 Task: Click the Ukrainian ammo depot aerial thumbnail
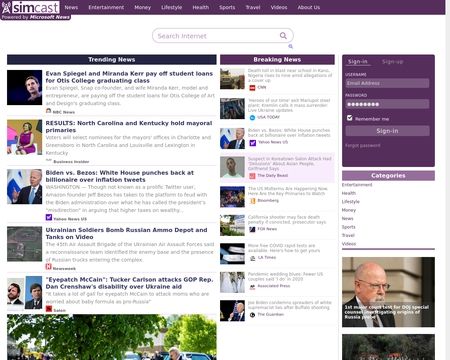[x=25, y=244]
